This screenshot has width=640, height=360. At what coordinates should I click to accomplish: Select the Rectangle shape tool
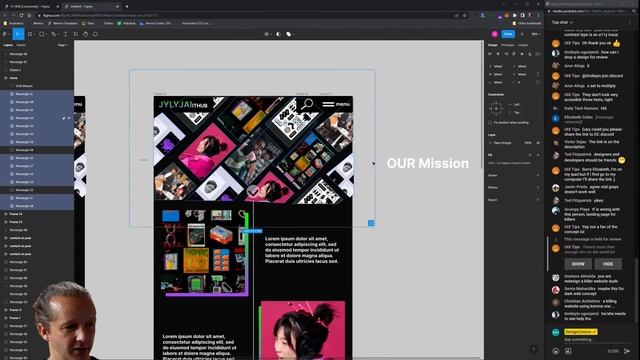42,34
